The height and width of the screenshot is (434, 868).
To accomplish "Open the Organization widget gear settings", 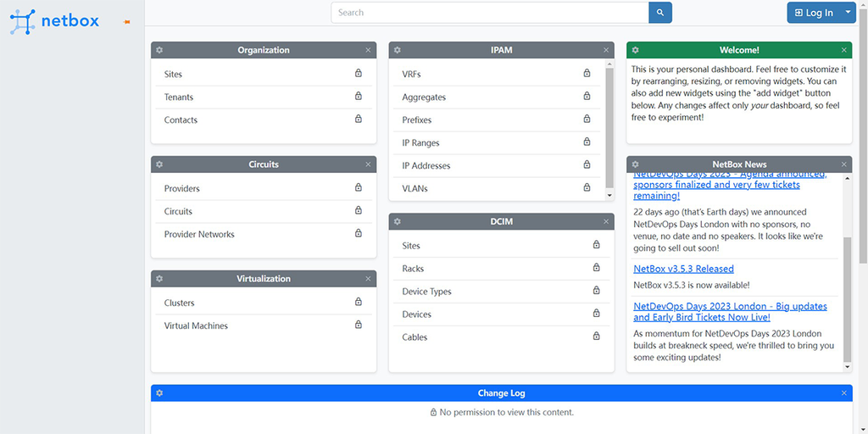I will pyautogui.click(x=159, y=50).
